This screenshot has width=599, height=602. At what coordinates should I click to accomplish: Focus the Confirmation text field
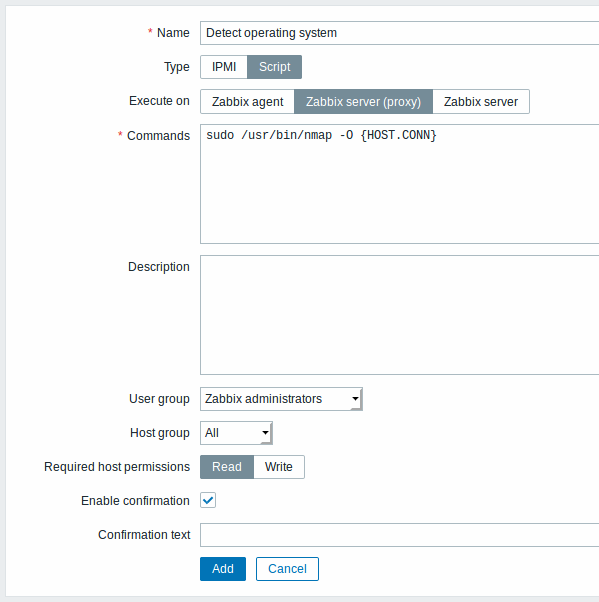pyautogui.click(x=399, y=535)
